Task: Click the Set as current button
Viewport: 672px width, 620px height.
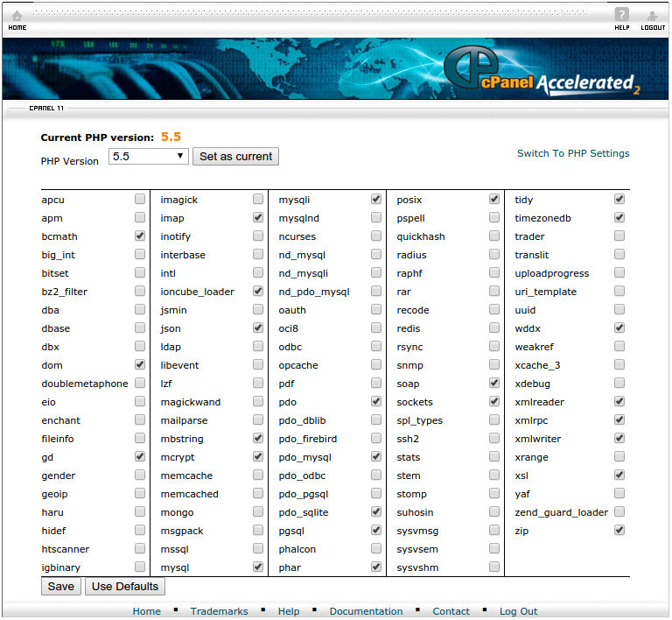Action: (235, 157)
